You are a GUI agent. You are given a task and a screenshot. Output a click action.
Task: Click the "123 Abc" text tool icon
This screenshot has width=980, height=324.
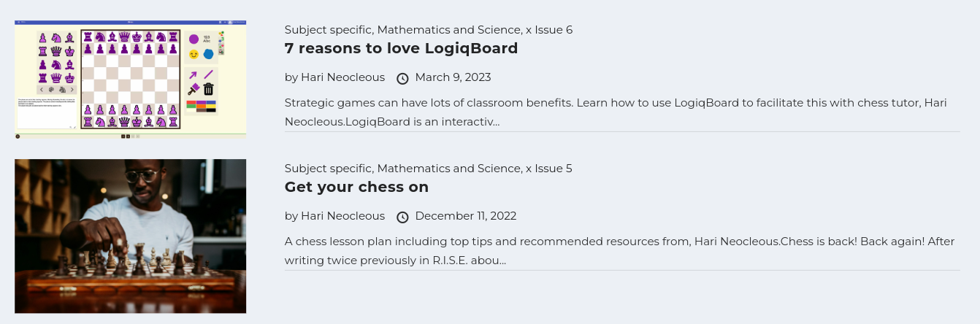pyautogui.click(x=207, y=39)
